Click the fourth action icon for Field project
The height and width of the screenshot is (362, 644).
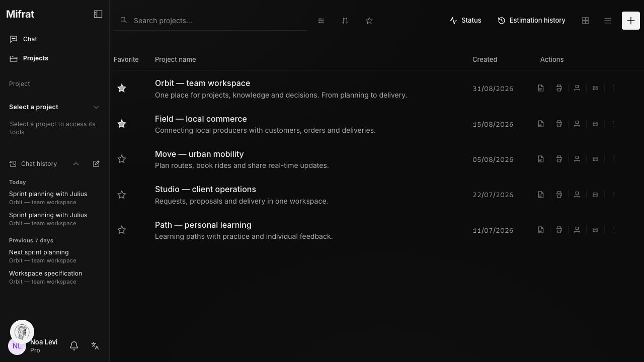tap(595, 124)
